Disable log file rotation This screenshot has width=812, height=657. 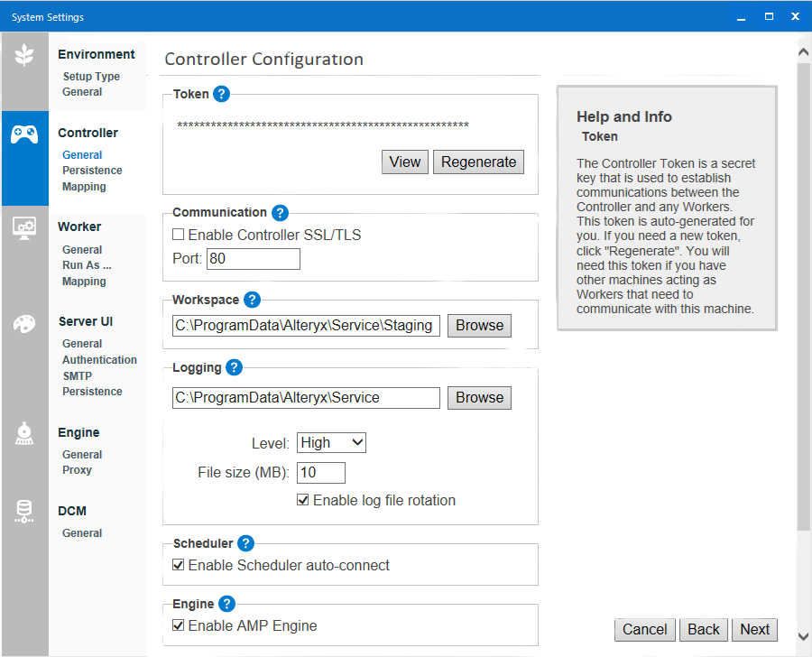tap(303, 499)
